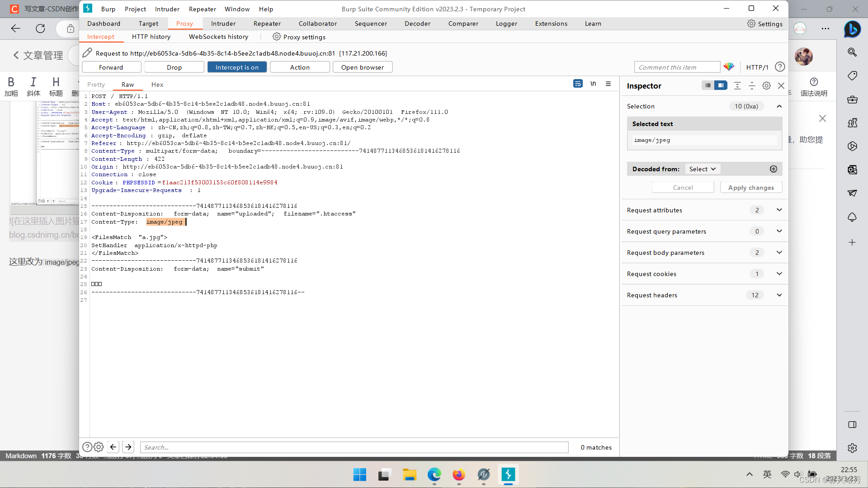
Task: Go to previous search match arrow
Action: (x=113, y=447)
